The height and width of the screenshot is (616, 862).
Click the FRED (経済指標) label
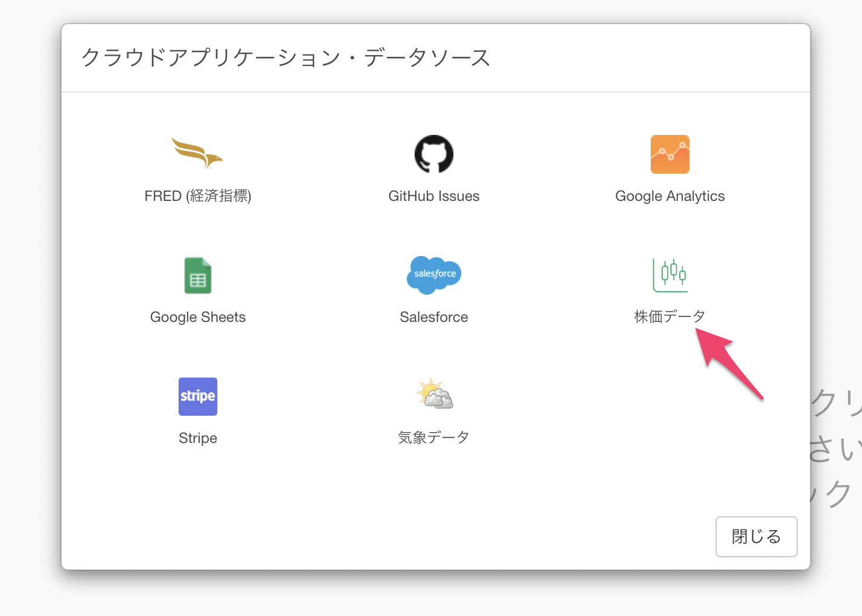[x=198, y=196]
